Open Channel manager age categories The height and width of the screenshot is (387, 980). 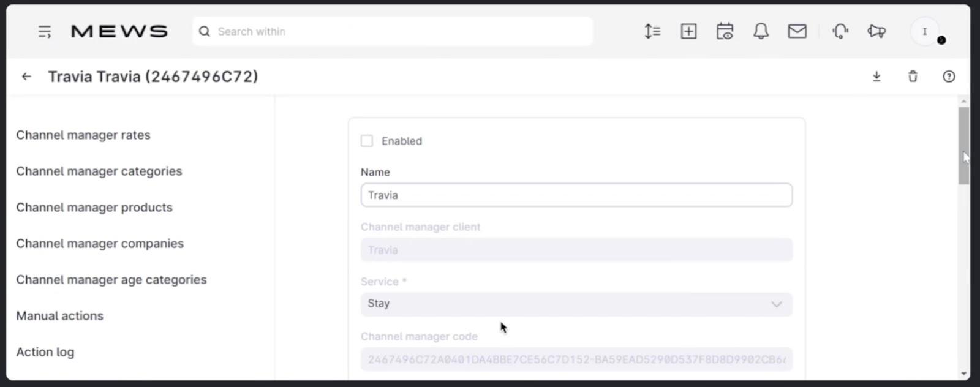click(x=111, y=280)
